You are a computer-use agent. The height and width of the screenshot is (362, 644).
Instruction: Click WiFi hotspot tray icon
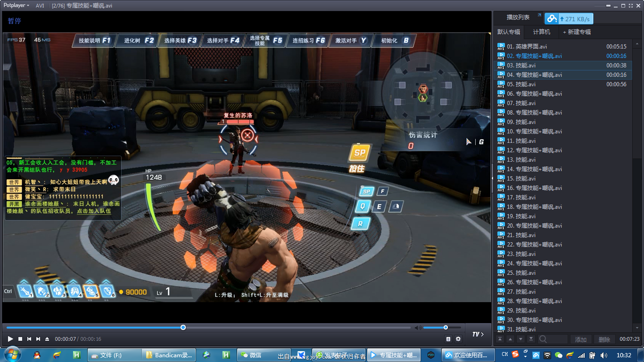(x=547, y=355)
